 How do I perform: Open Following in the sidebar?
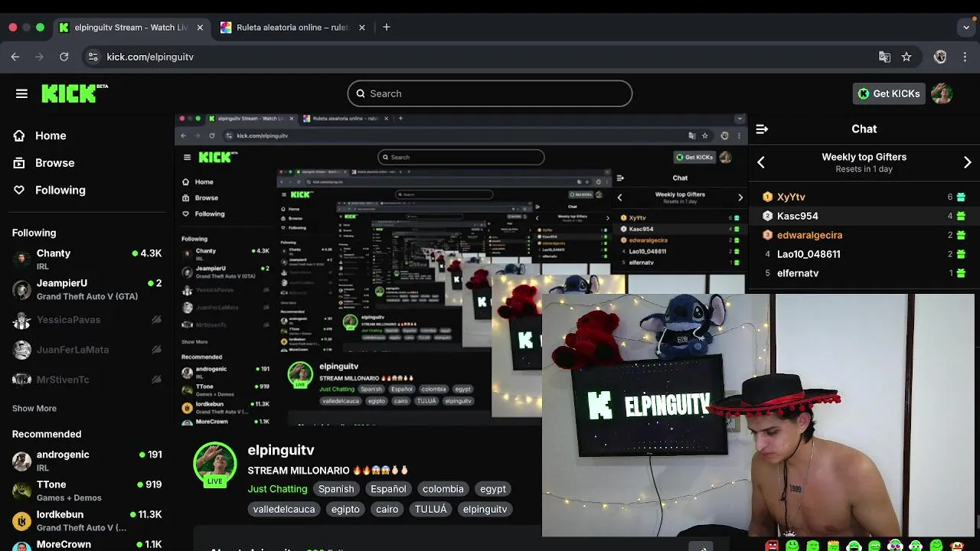(x=60, y=190)
